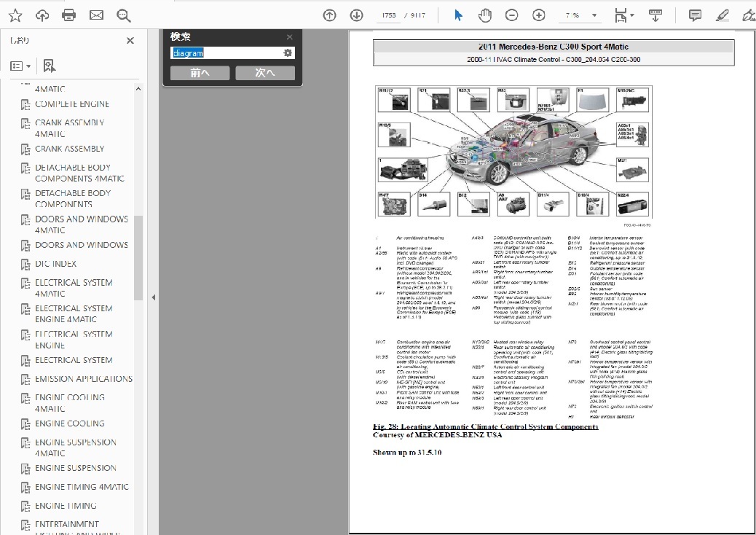Go to next page with down arrow
This screenshot has height=535, width=756.
point(356,15)
